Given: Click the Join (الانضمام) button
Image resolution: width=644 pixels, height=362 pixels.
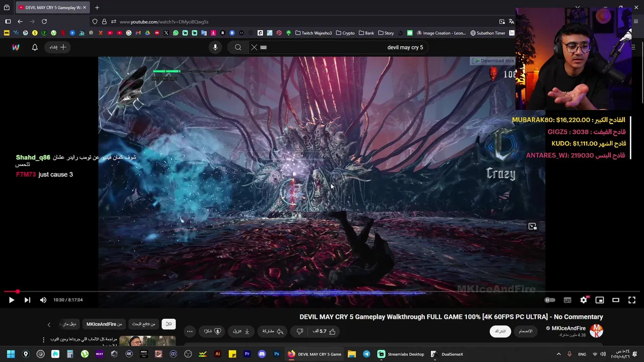Looking at the screenshot, I should click(526, 331).
